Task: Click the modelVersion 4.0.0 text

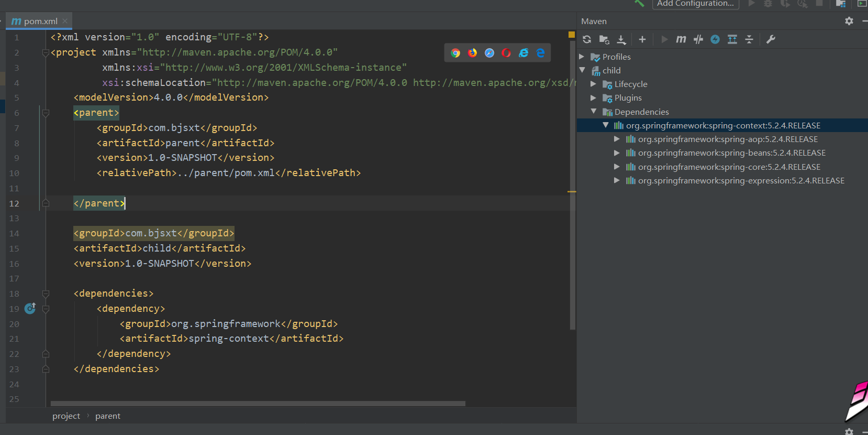Action: [168, 97]
